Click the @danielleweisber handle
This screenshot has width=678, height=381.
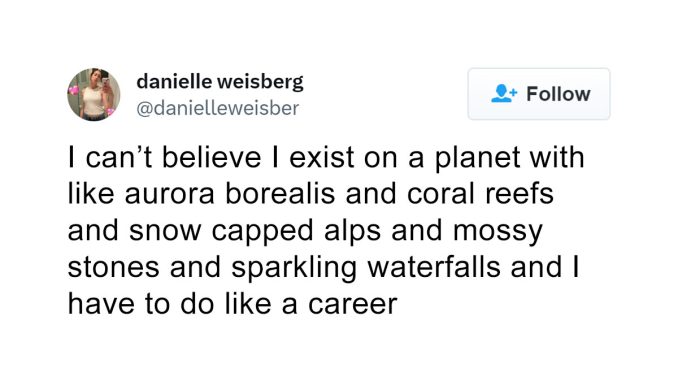click(x=217, y=108)
